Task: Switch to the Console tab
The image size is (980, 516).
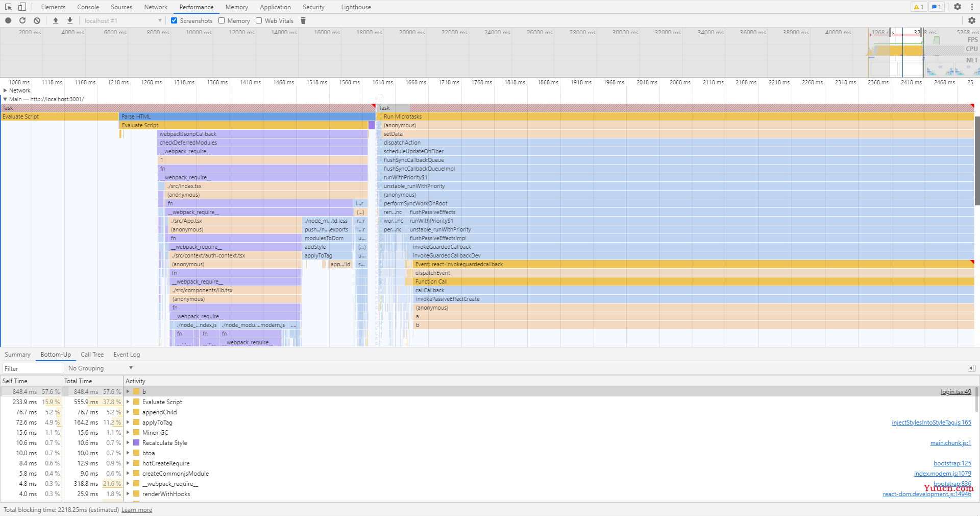Action: pyautogui.click(x=88, y=7)
